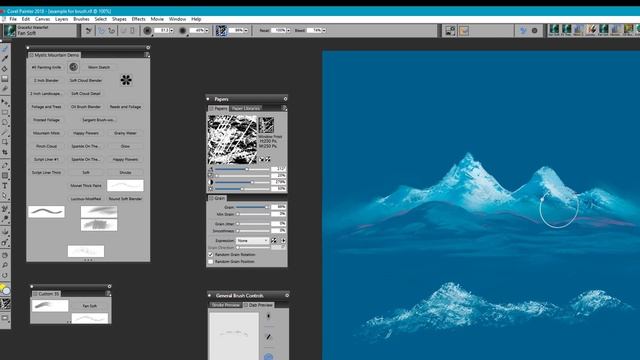Open the opacity dropdown arrow
Image resolution: width=640 pixels, height=360 pixels.
[x=207, y=31]
